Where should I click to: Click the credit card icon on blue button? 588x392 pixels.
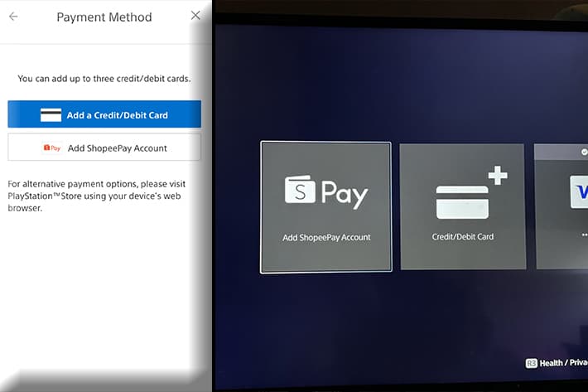tap(51, 115)
